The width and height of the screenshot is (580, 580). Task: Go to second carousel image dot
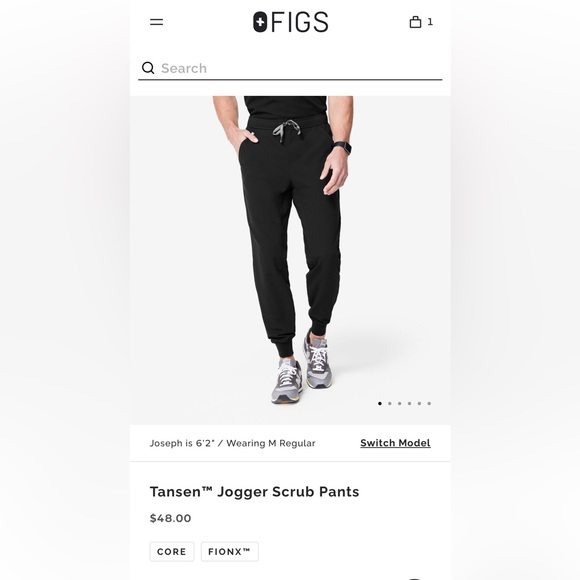(390, 404)
